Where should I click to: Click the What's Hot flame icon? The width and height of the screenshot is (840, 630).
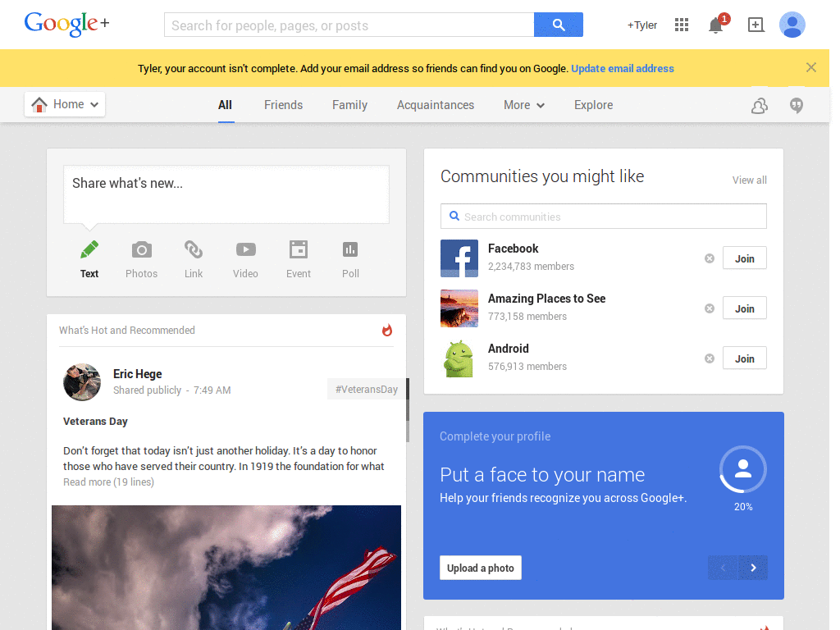[387, 330]
